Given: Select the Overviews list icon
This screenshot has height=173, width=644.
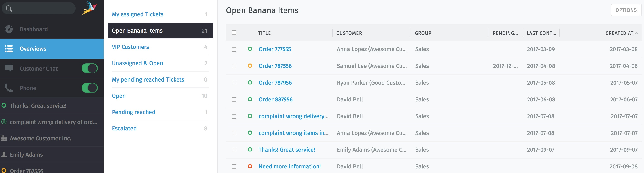Looking at the screenshot, I should tap(9, 49).
